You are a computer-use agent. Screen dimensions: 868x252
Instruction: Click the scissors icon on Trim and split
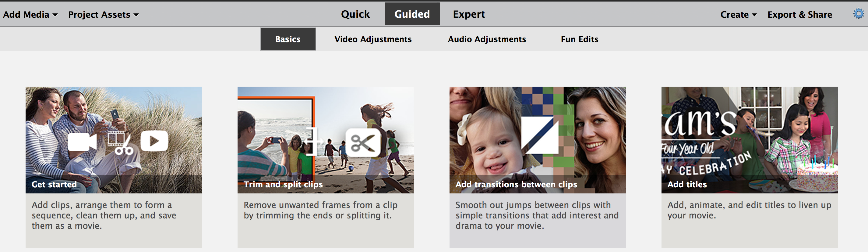pos(363,143)
